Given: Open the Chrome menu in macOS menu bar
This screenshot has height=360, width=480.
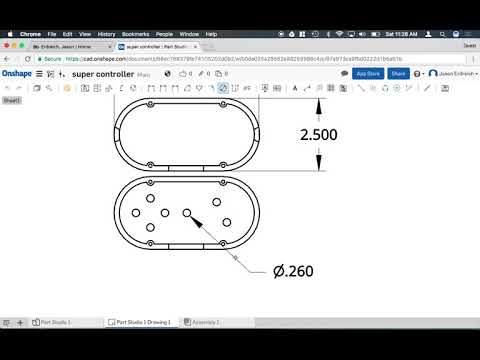Looking at the screenshot, I should (30, 34).
